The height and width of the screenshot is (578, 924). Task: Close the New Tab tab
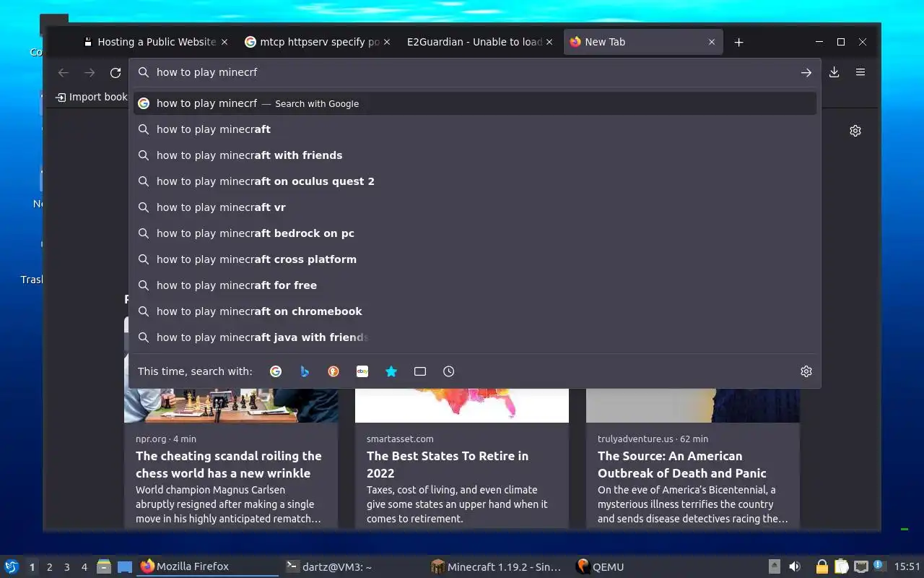pos(712,42)
